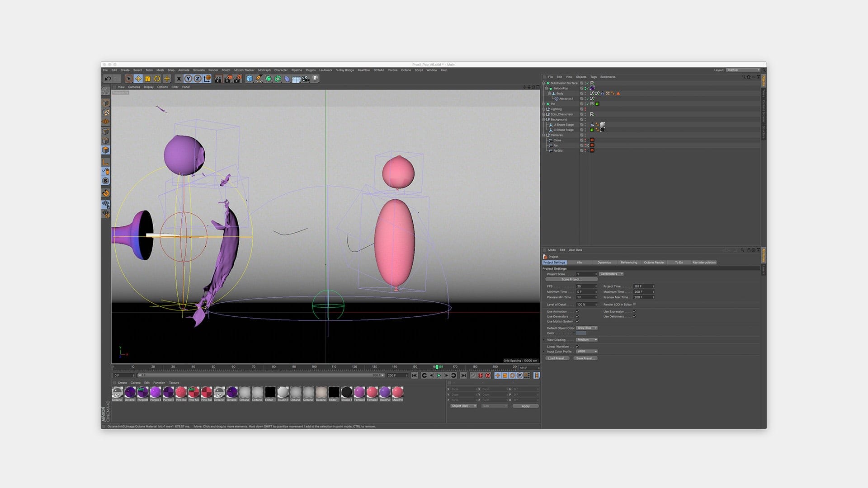
Task: Toggle the Linear Workflow checkbox
Action: (x=577, y=347)
